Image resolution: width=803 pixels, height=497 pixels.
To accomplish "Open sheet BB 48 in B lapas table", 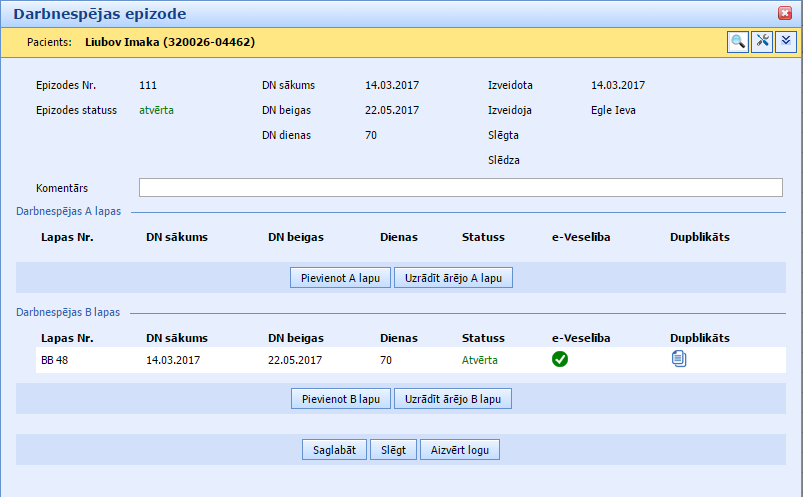I will click(x=55, y=360).
